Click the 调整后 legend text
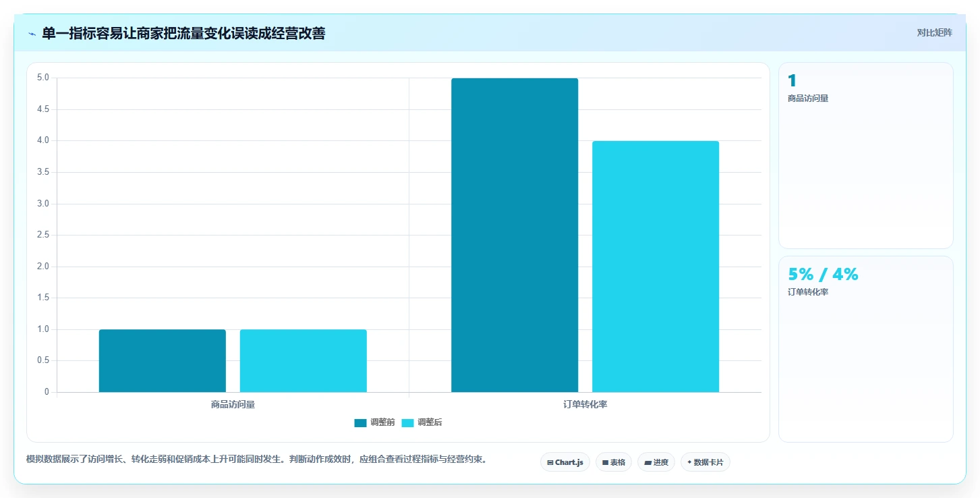The width and height of the screenshot is (980, 498). [x=430, y=422]
